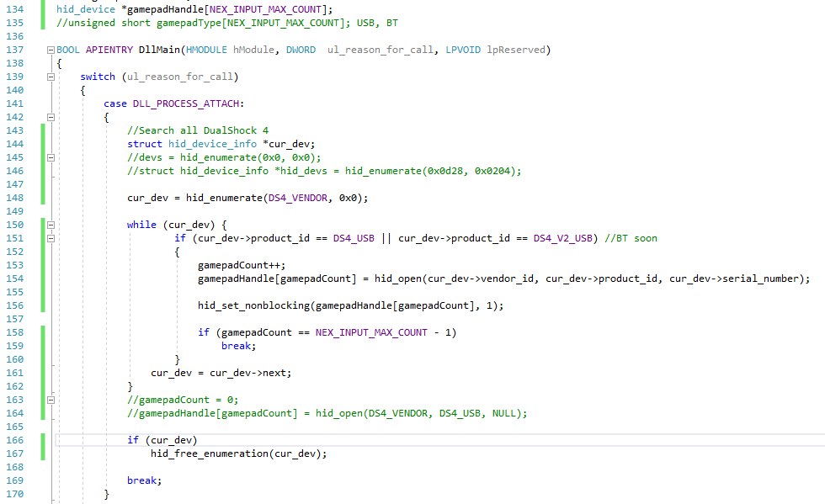Click hid_open call on line 154
The image size is (825, 504).
(397, 279)
